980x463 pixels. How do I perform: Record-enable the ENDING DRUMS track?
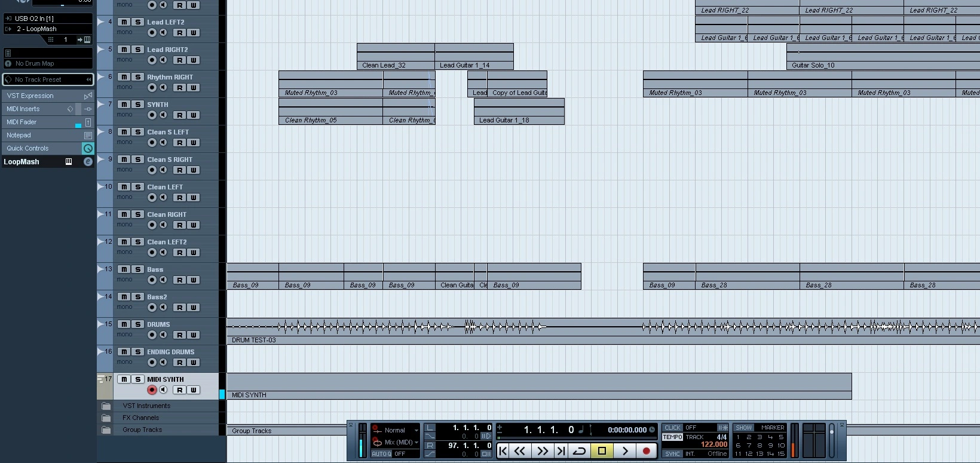coord(152,363)
